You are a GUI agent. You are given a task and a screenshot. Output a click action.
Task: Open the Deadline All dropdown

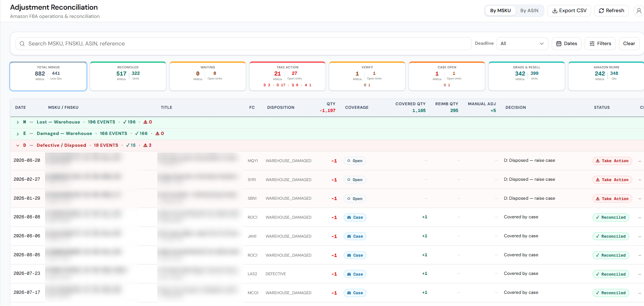coord(522,44)
